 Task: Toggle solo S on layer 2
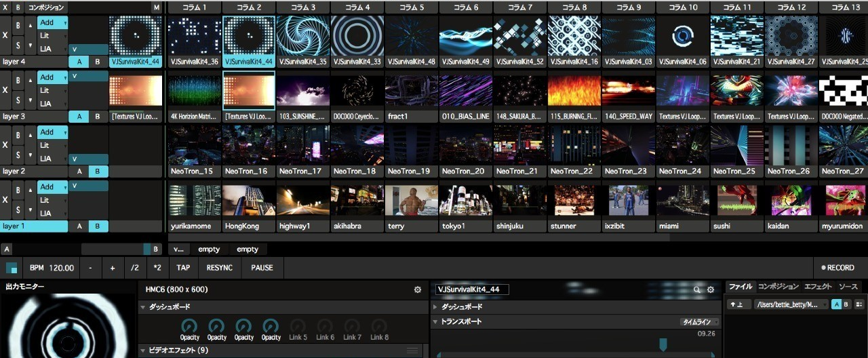point(18,155)
